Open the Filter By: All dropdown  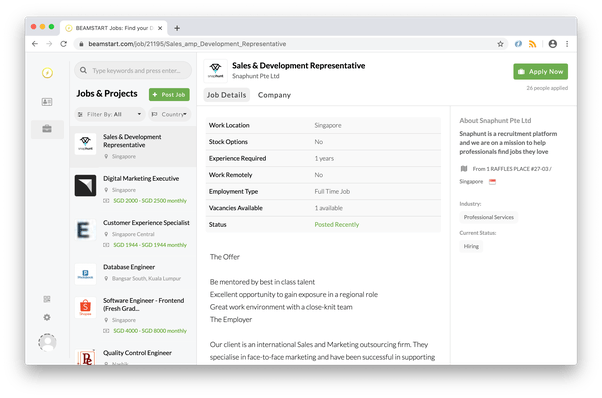click(109, 114)
